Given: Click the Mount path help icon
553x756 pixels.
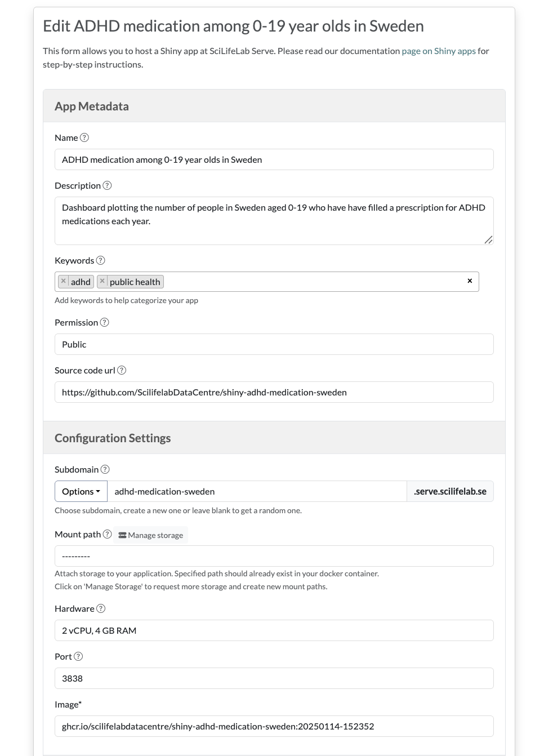Looking at the screenshot, I should coord(107,534).
